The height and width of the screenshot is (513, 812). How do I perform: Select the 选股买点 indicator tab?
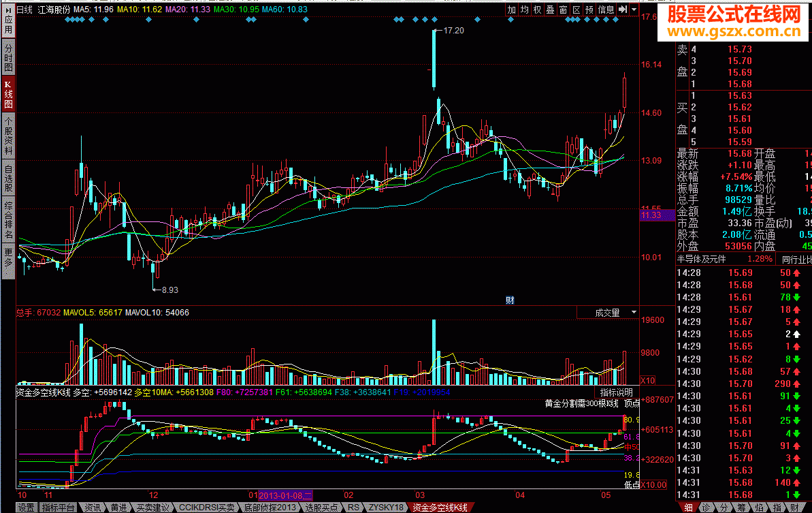pyautogui.click(x=321, y=508)
